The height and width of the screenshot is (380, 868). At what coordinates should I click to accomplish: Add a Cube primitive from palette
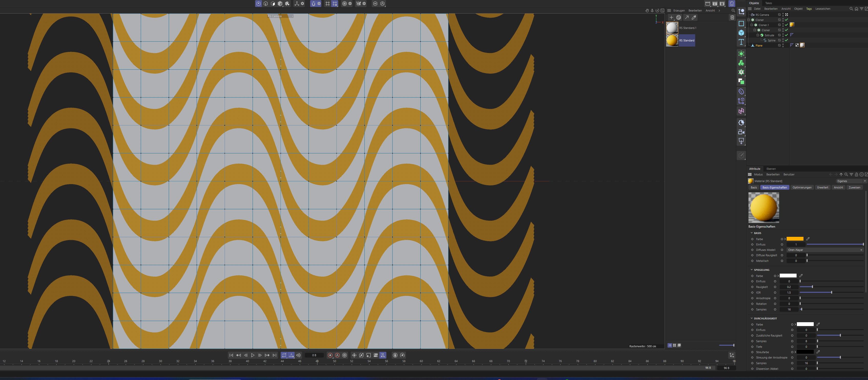click(741, 33)
